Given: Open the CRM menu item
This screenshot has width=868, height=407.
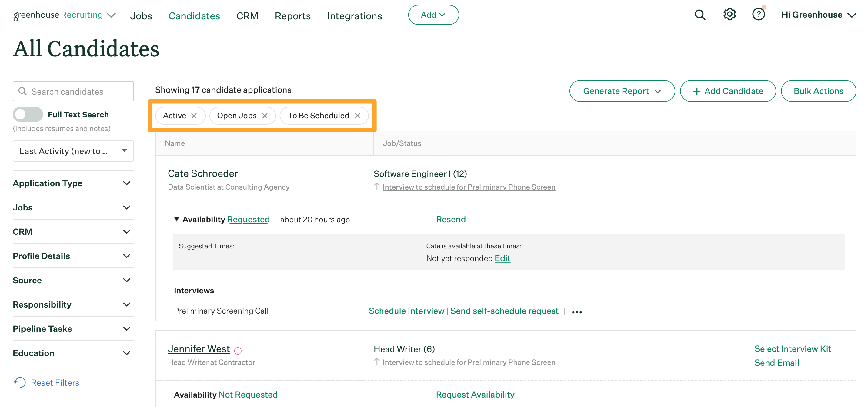Looking at the screenshot, I should [x=247, y=15].
